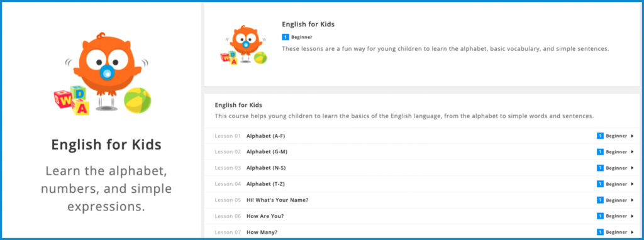This screenshot has height=240, width=644.
Task: Expand the arrow on How Are You? row
Action: [x=633, y=216]
